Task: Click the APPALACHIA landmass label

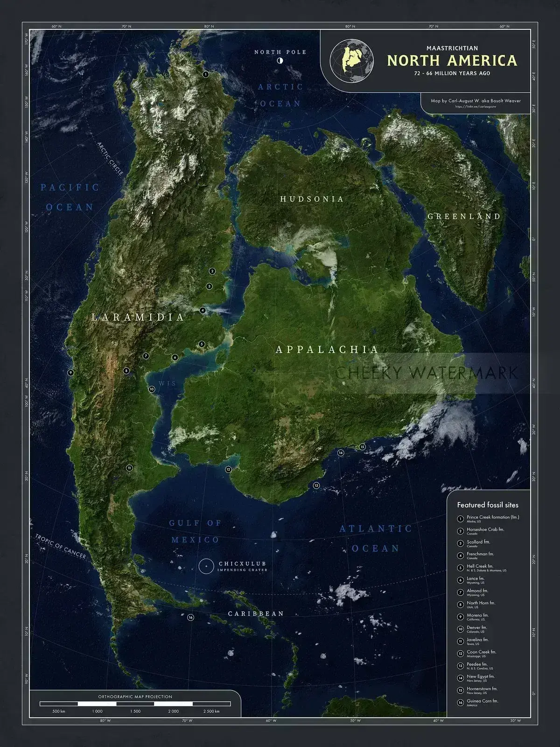Action: tap(327, 349)
